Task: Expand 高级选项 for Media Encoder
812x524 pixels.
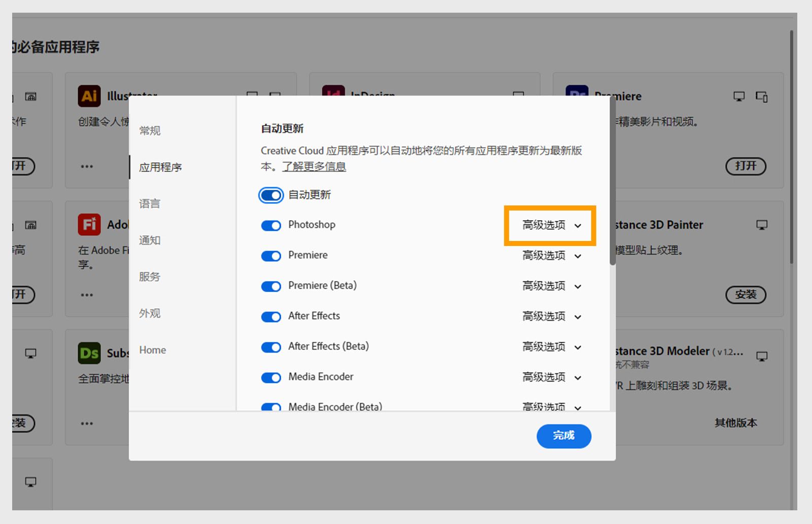Action: 552,377
